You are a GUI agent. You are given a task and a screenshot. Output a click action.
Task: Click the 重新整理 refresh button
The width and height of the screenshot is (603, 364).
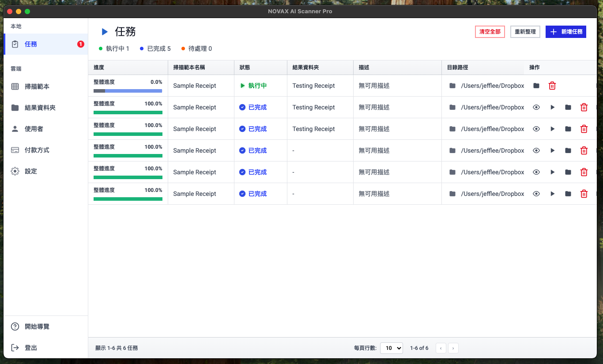pos(525,32)
